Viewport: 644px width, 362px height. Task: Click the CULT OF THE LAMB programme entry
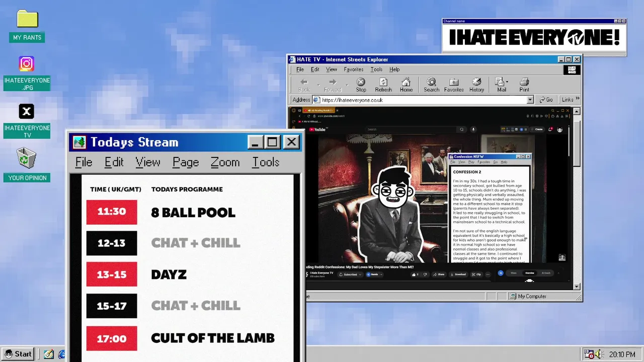coord(213,338)
